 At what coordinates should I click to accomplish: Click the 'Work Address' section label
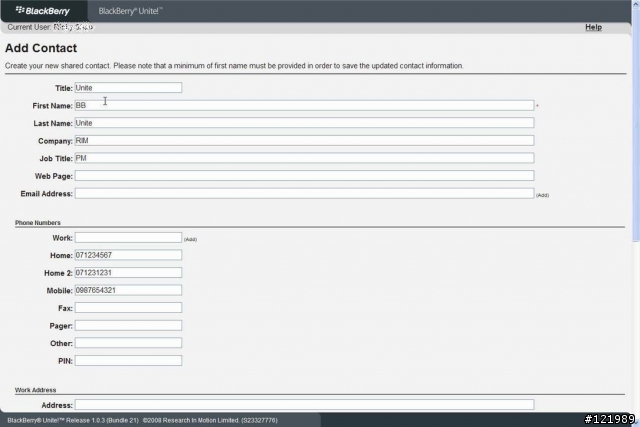[36, 390]
